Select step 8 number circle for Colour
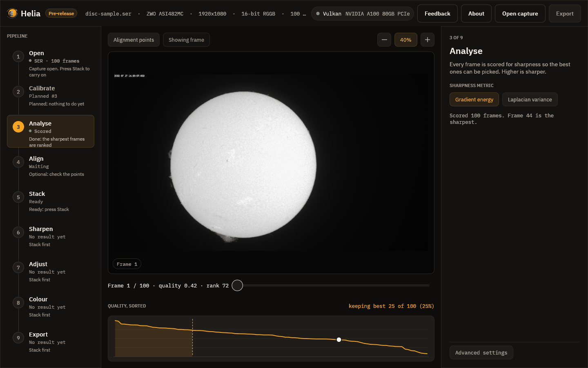This screenshot has width=588, height=368. coord(18,303)
